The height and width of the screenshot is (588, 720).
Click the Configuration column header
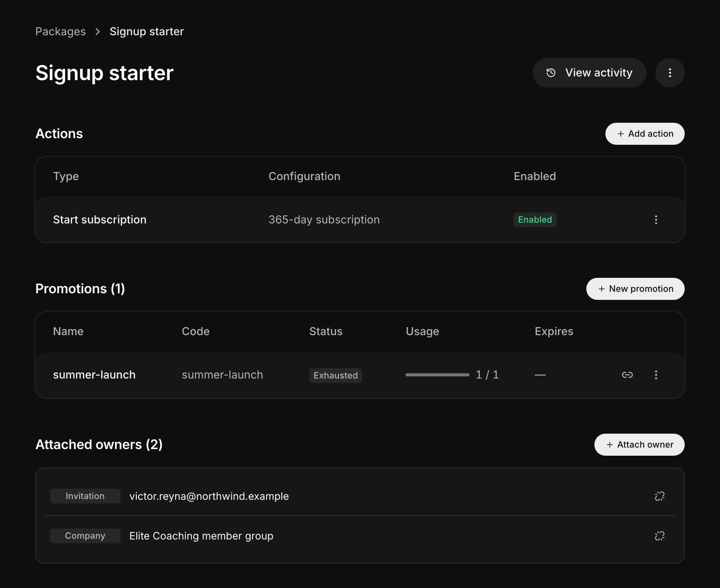point(304,176)
